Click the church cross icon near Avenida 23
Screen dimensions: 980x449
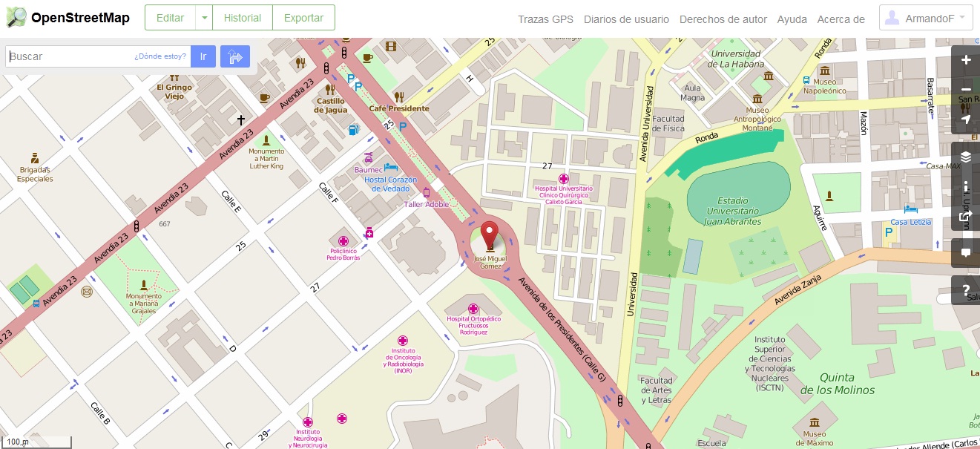[240, 119]
